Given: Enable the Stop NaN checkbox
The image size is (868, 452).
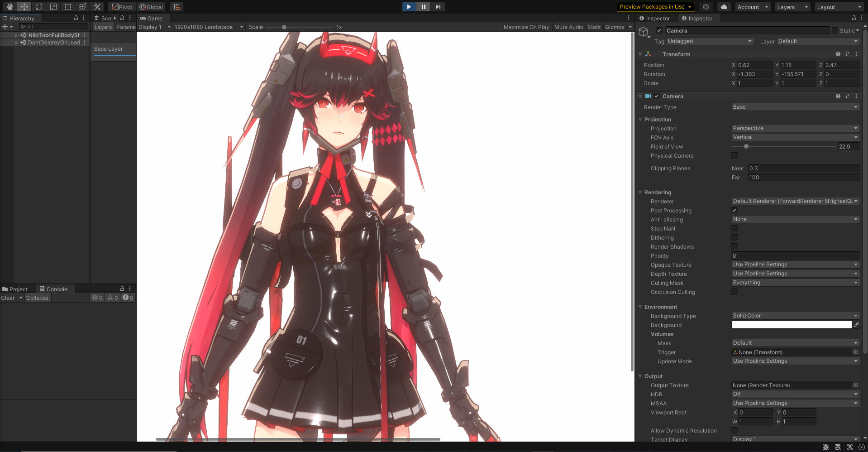Looking at the screenshot, I should tap(734, 228).
